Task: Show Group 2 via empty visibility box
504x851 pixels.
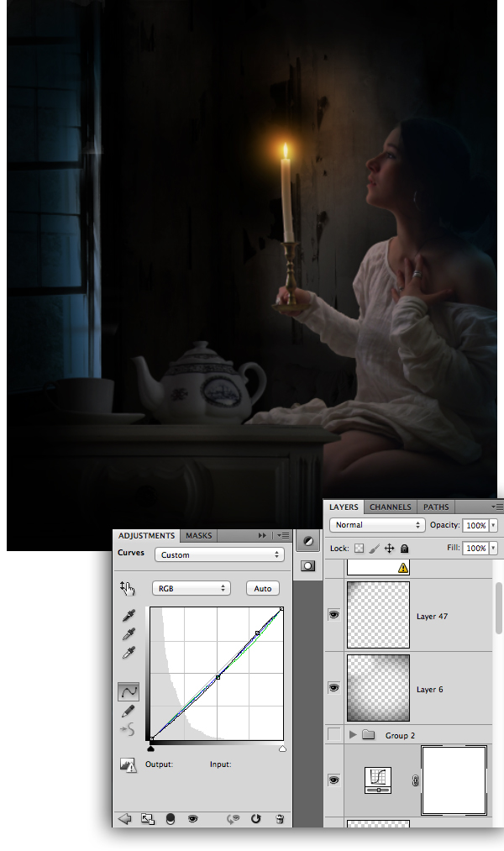Action: [333, 734]
